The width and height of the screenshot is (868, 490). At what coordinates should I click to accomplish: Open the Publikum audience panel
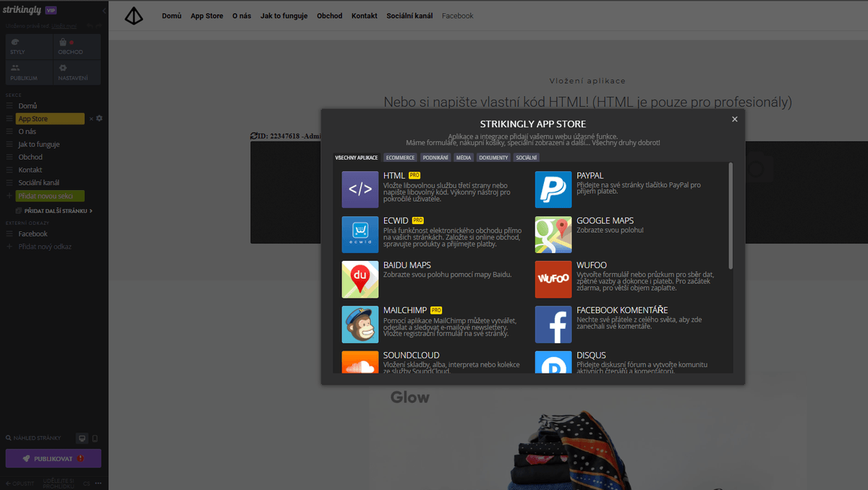coord(29,72)
